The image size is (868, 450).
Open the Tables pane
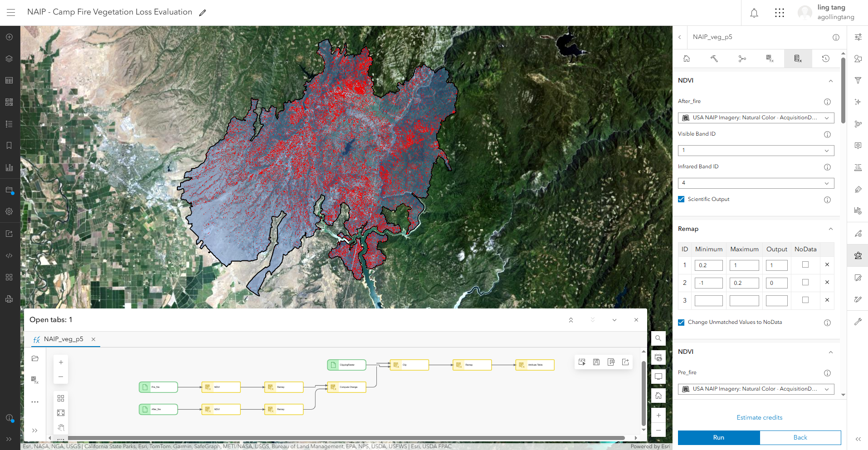9,81
